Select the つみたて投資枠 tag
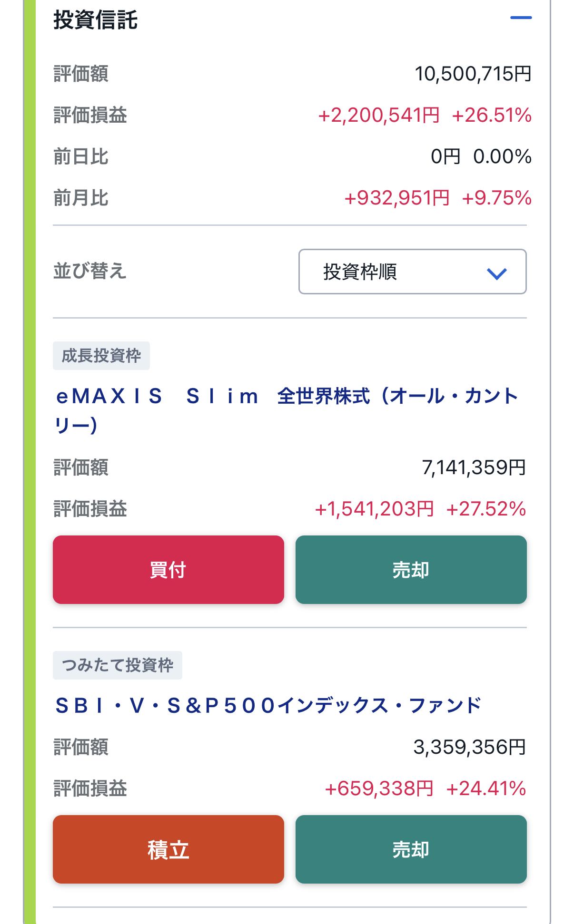Screen dimensions: 574x924 (x=118, y=665)
